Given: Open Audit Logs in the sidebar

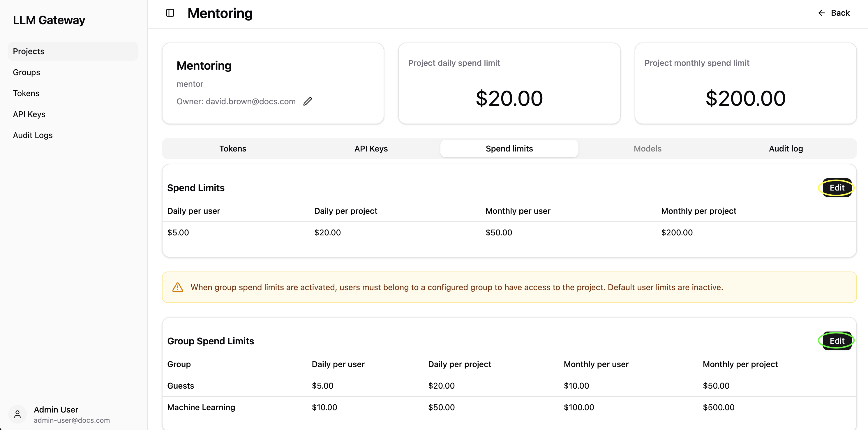Looking at the screenshot, I should tap(73, 135).
